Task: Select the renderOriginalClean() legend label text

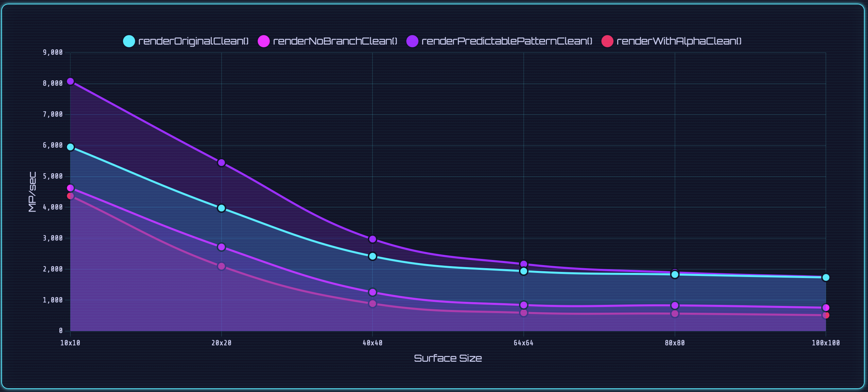Action: (x=194, y=40)
